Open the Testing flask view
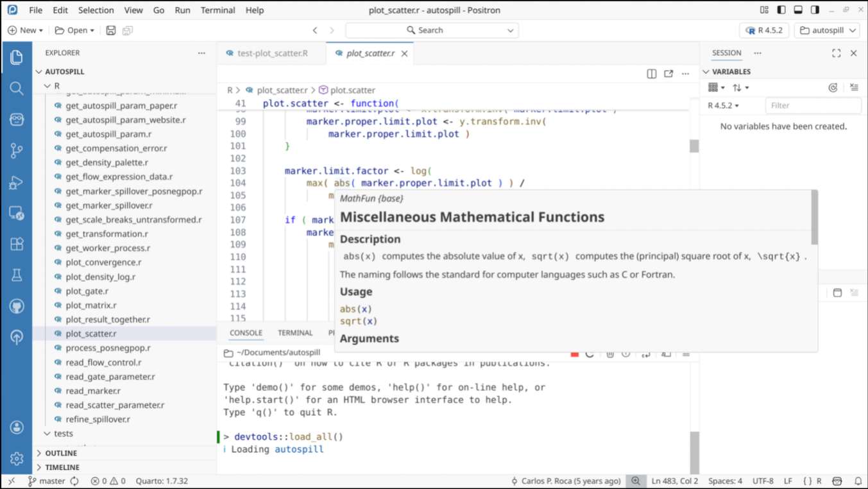 coord(17,275)
